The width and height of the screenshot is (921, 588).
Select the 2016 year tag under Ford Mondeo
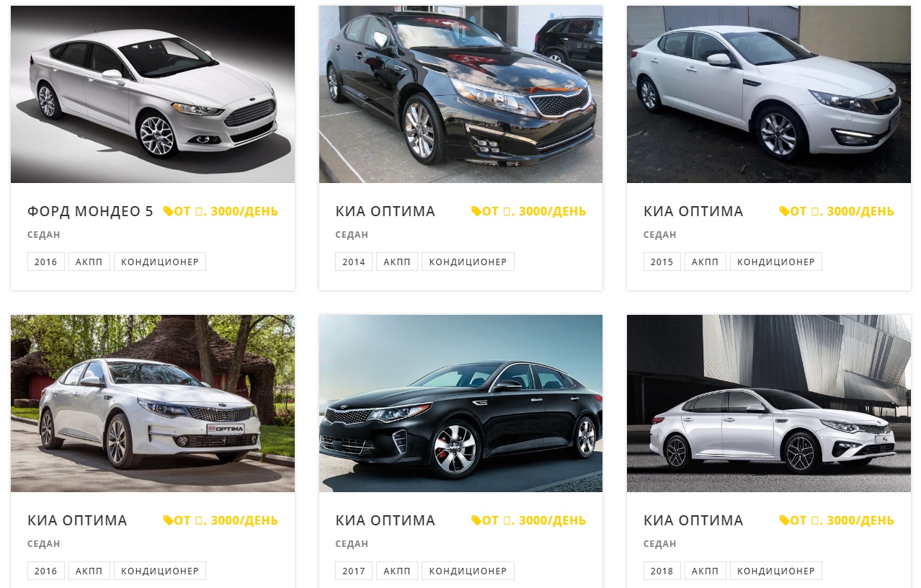click(x=46, y=262)
